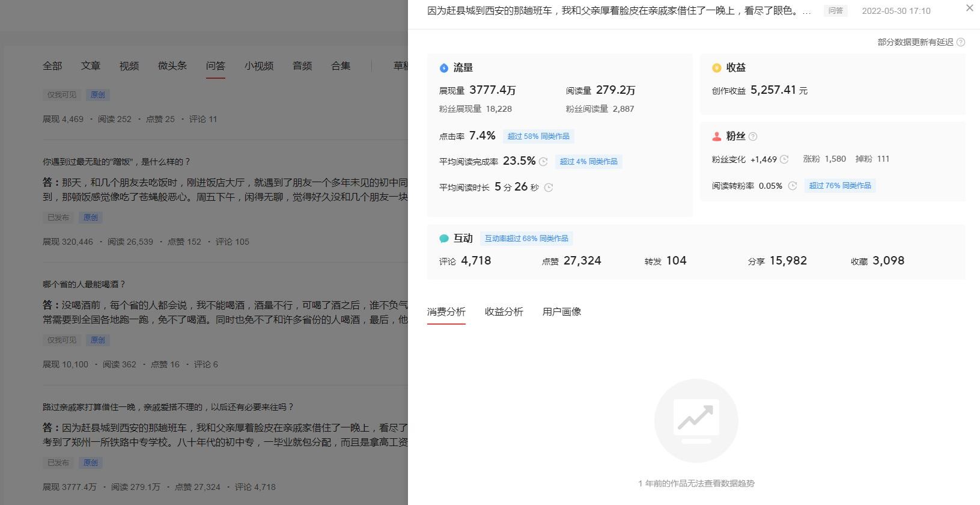The width and height of the screenshot is (980, 505).
Task: Switch to the 收益分析 tab
Action: click(x=504, y=311)
